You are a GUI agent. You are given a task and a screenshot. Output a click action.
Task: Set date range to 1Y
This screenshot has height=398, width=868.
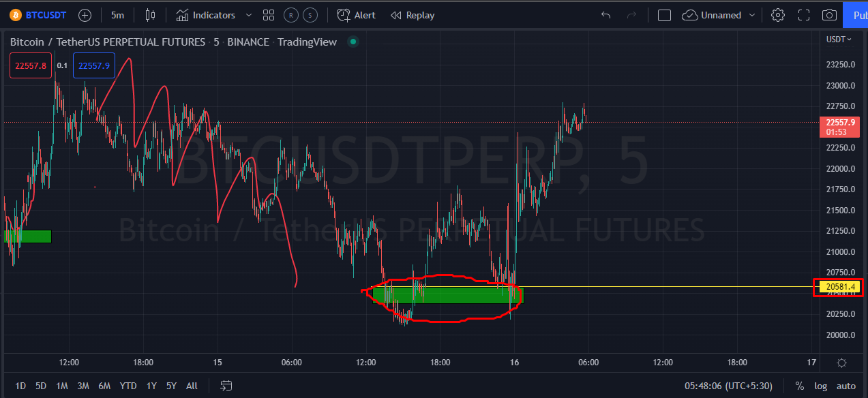tap(151, 386)
